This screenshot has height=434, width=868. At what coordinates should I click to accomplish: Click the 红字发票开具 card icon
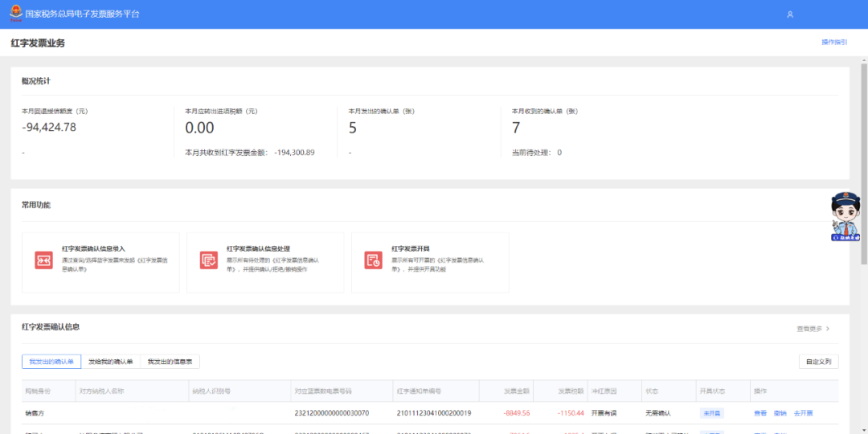click(x=373, y=260)
